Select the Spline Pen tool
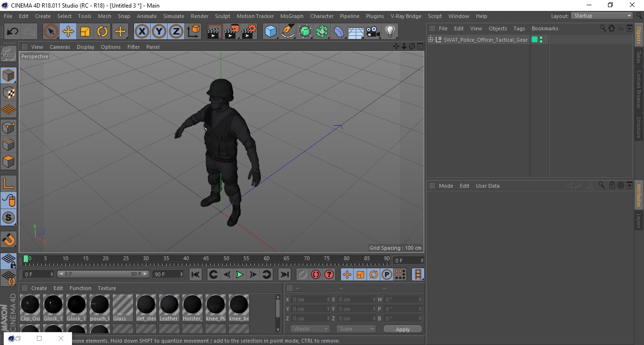Viewport: 644px width, 345px height. point(288,32)
